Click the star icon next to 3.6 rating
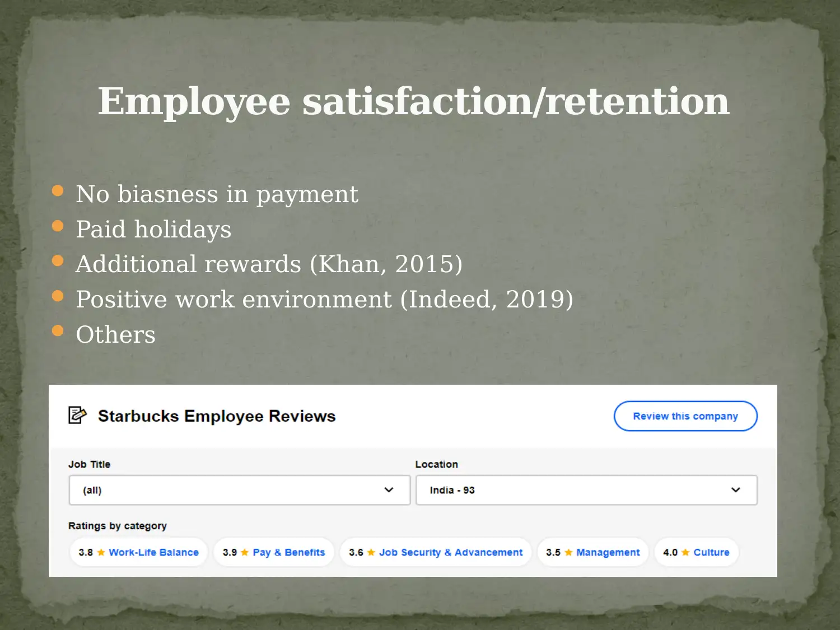This screenshot has height=630, width=840. [371, 552]
